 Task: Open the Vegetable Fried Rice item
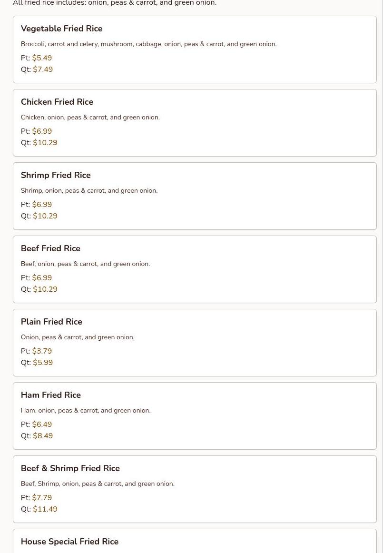click(61, 29)
